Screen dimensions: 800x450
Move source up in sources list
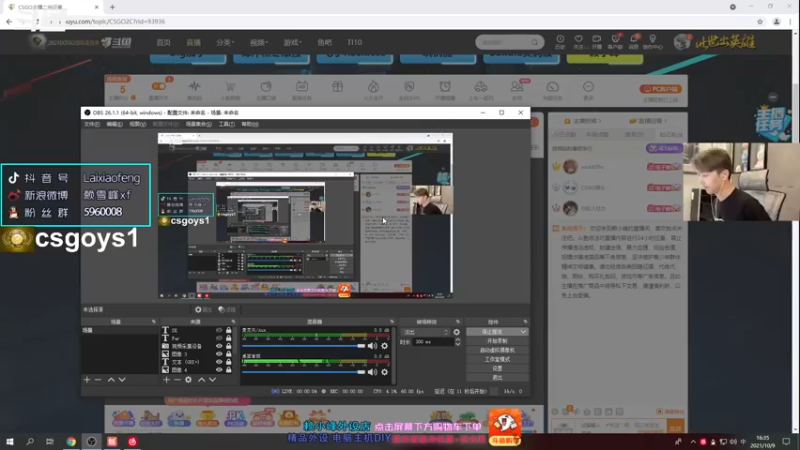(x=202, y=380)
